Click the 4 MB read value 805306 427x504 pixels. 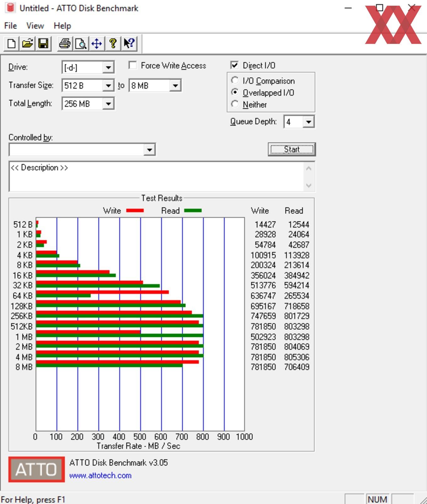(x=297, y=357)
